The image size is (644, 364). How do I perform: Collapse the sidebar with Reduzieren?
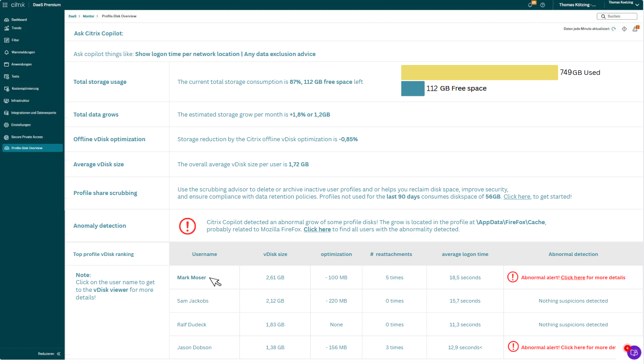[x=49, y=354]
